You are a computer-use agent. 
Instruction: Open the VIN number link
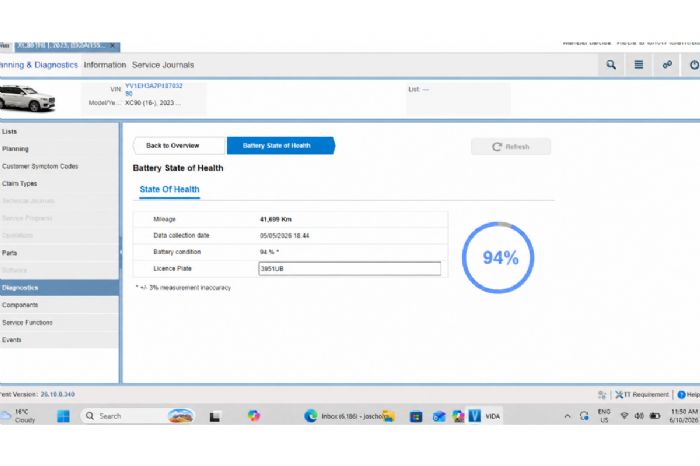point(154,89)
